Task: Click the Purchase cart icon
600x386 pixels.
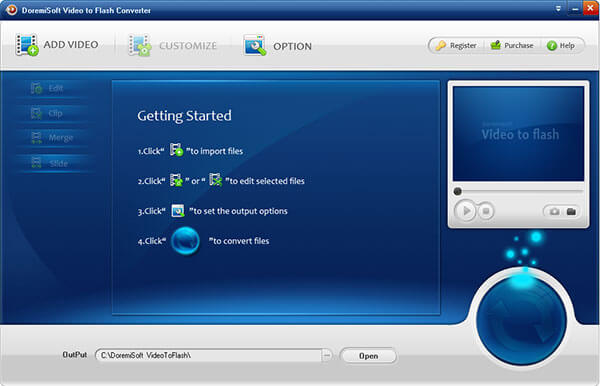Action: [x=496, y=45]
